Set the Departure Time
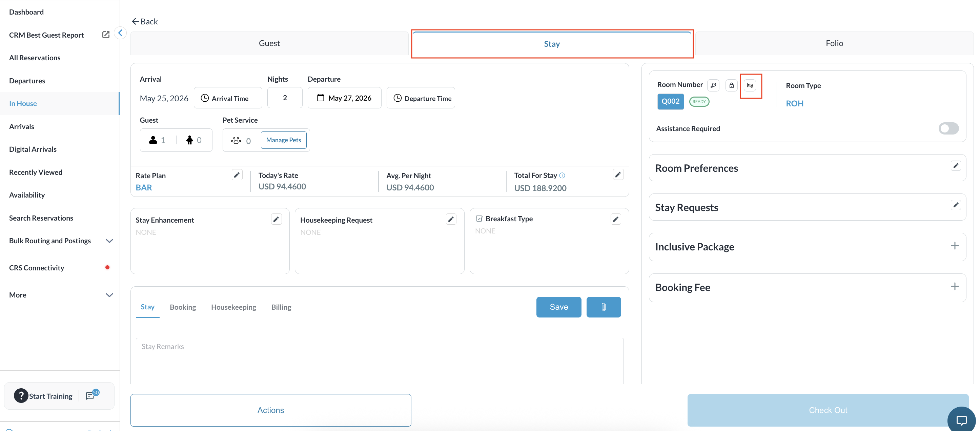Viewport: 980px width, 431px height. coord(421,98)
